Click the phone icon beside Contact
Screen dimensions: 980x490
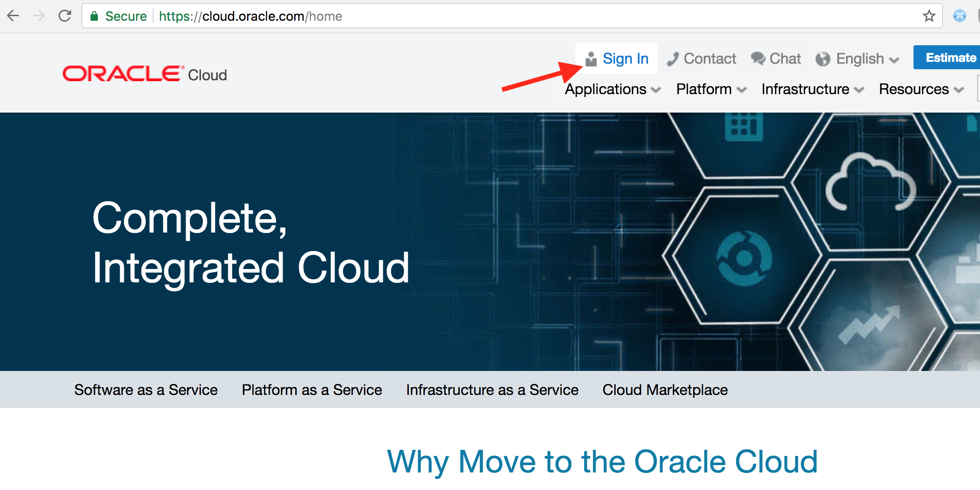click(x=673, y=59)
